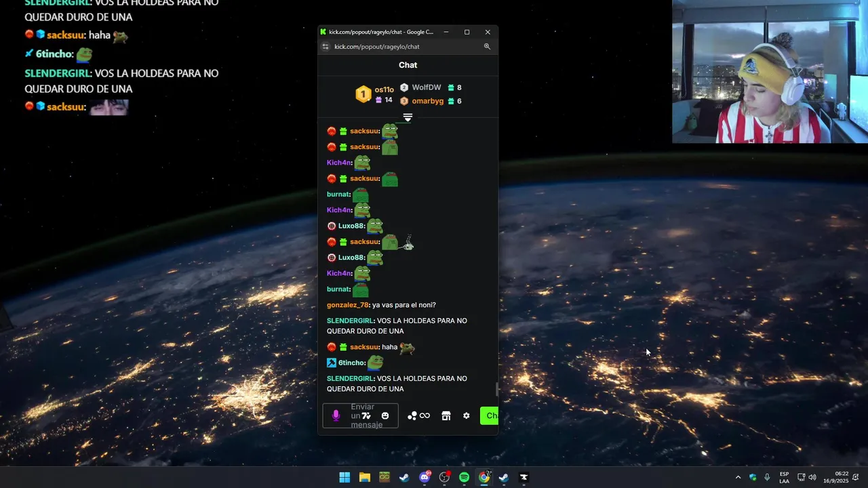Open the Minecraft-style grass block taskbar app
The height and width of the screenshot is (488, 868).
coord(384,477)
